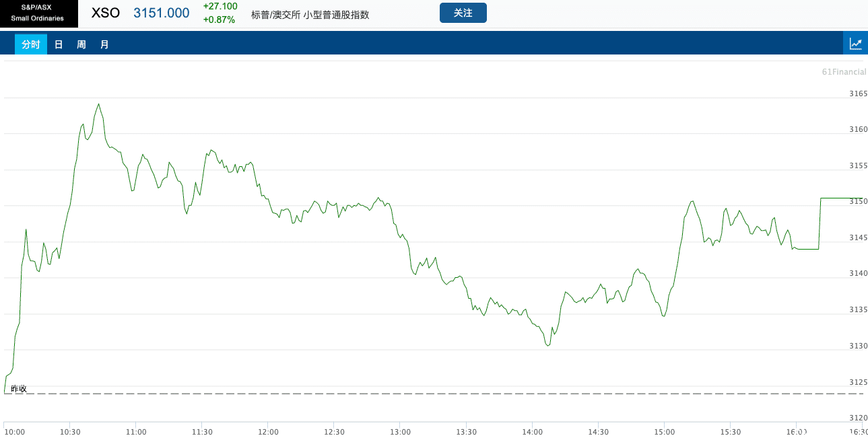Screen dimensions: 868x444
Task: Click the 12:00 time axis label
Action: click(x=268, y=432)
